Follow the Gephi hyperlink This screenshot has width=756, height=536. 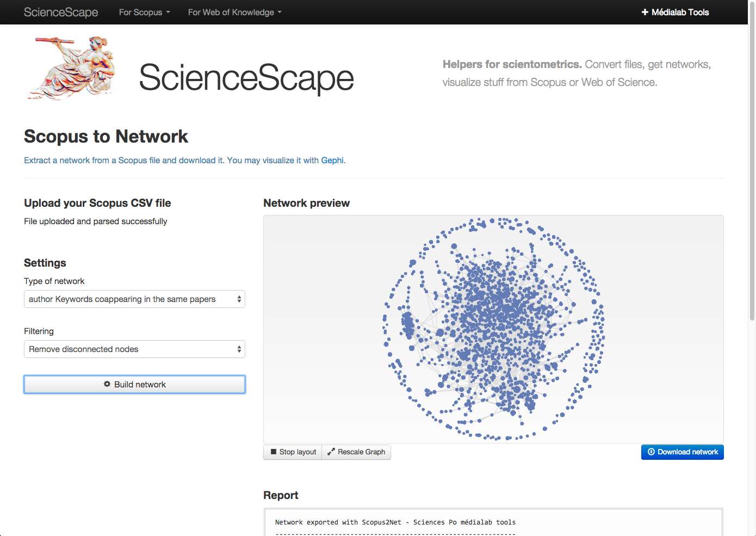point(332,160)
